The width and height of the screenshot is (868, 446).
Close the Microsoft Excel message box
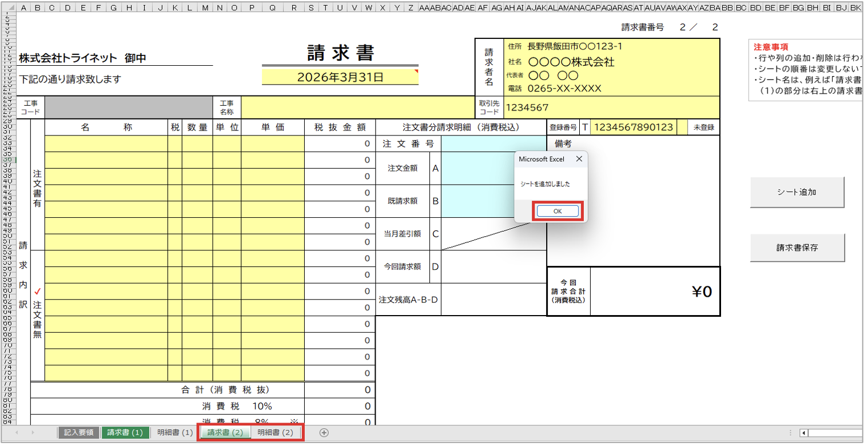(x=579, y=159)
